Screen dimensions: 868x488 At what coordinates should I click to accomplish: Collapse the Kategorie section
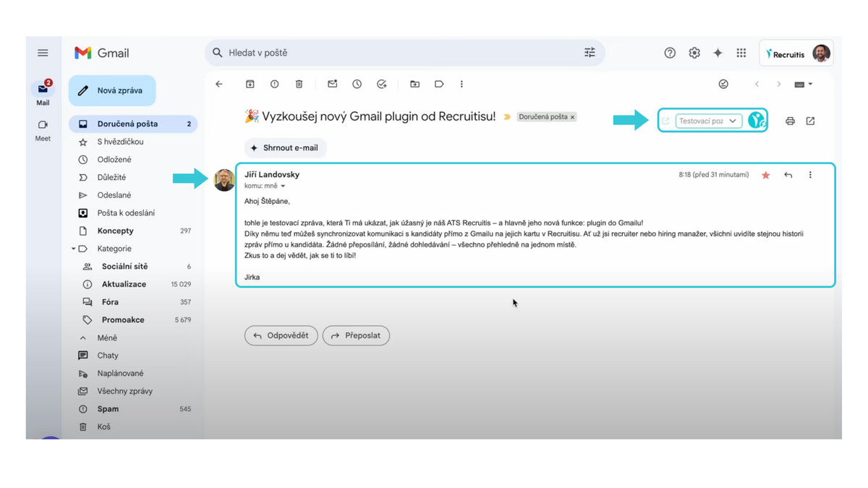74,249
